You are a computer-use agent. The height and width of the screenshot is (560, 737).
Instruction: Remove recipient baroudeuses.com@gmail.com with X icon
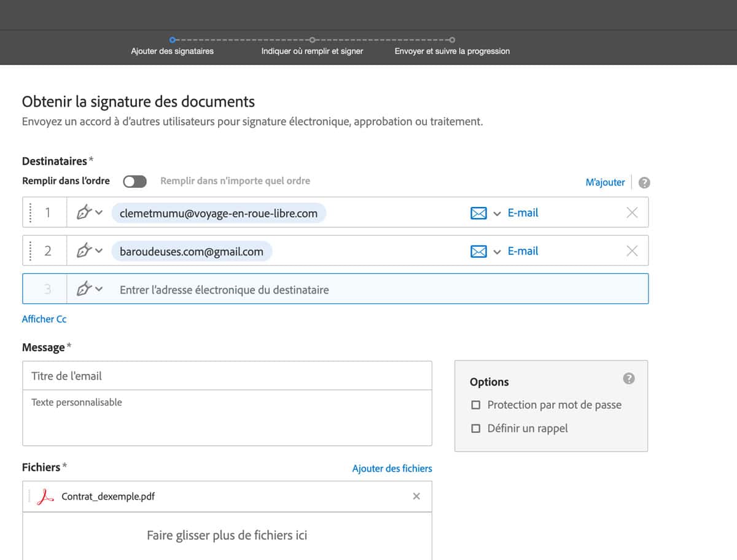631,251
